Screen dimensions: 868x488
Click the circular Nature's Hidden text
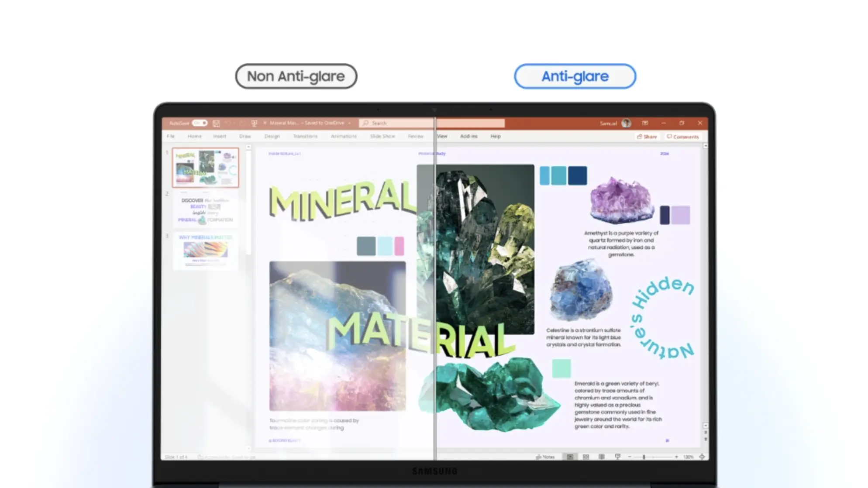(x=662, y=317)
